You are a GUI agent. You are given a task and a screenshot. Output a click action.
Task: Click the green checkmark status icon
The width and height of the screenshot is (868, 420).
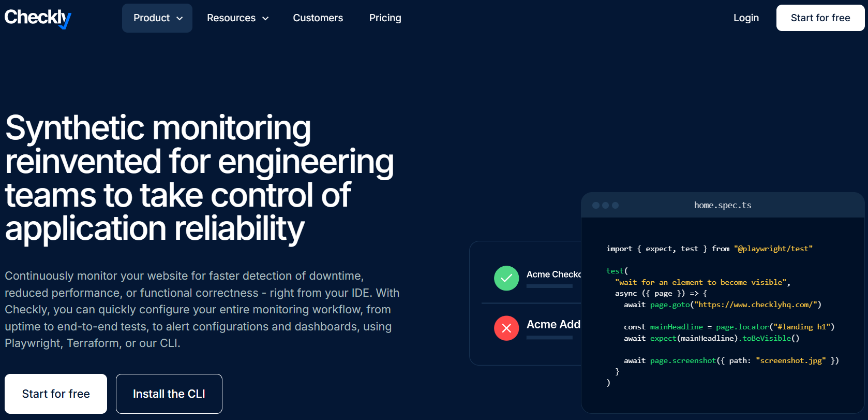[x=506, y=278]
